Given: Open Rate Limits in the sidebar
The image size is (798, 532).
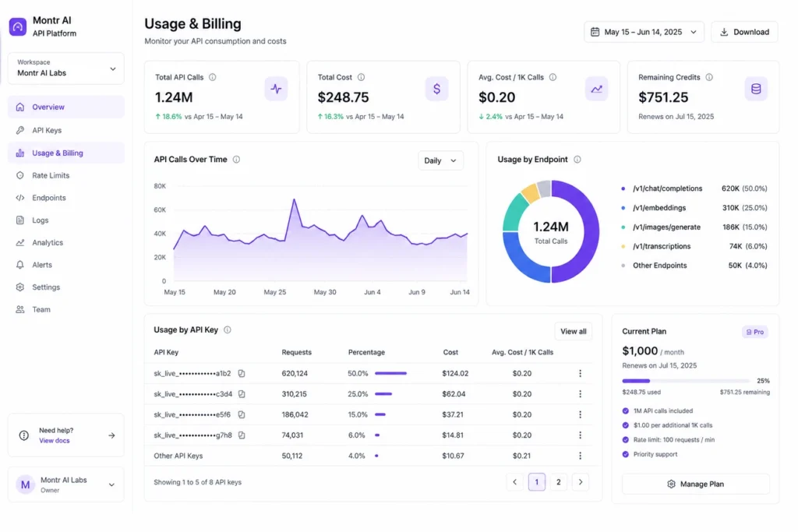Looking at the screenshot, I should tap(66, 175).
